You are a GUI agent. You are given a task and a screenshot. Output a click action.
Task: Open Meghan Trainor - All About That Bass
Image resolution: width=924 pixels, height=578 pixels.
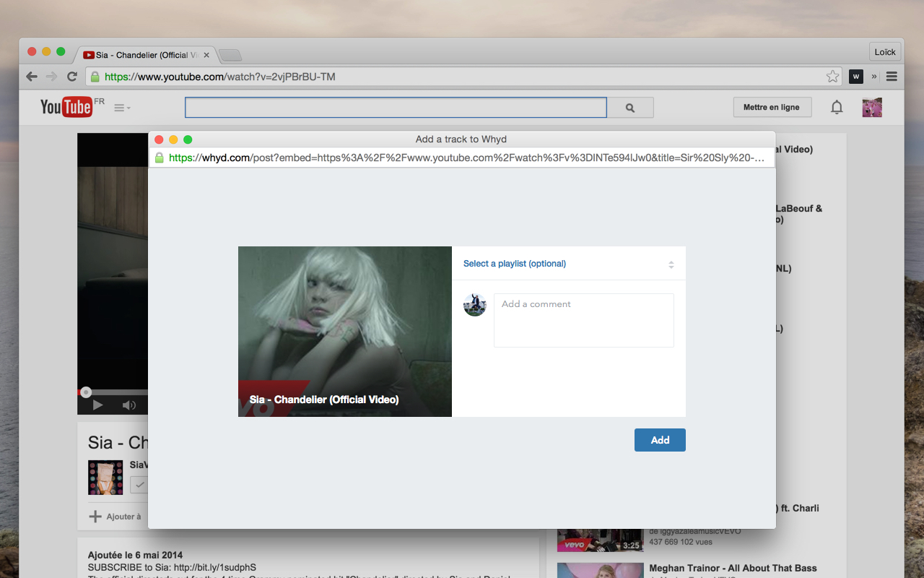pyautogui.click(x=733, y=568)
